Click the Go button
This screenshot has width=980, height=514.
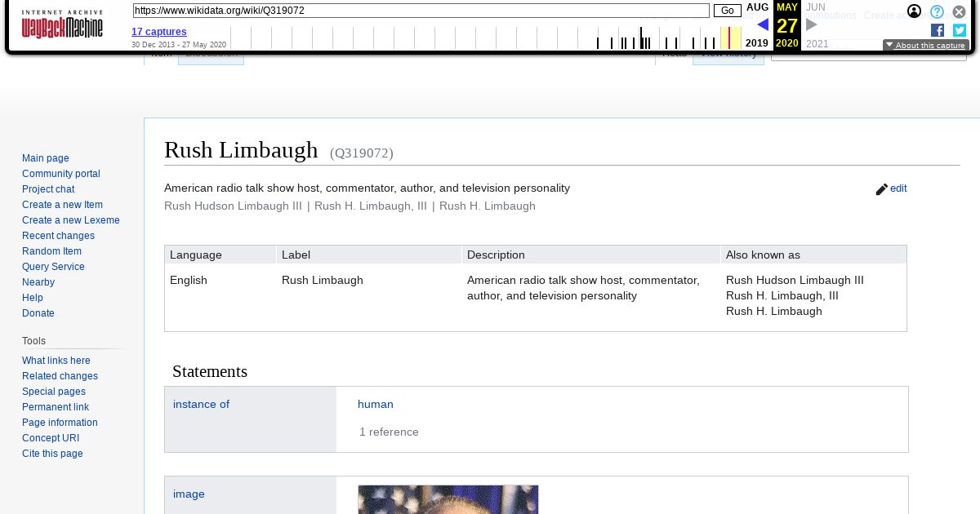[x=727, y=11]
